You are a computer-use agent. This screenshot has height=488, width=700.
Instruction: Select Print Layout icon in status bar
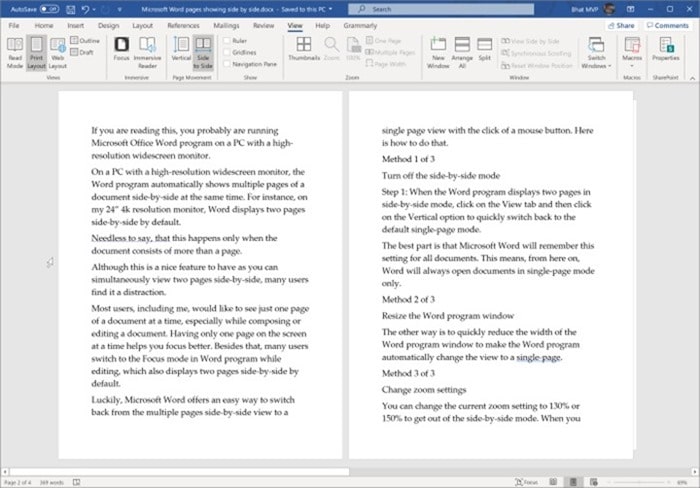point(573,482)
